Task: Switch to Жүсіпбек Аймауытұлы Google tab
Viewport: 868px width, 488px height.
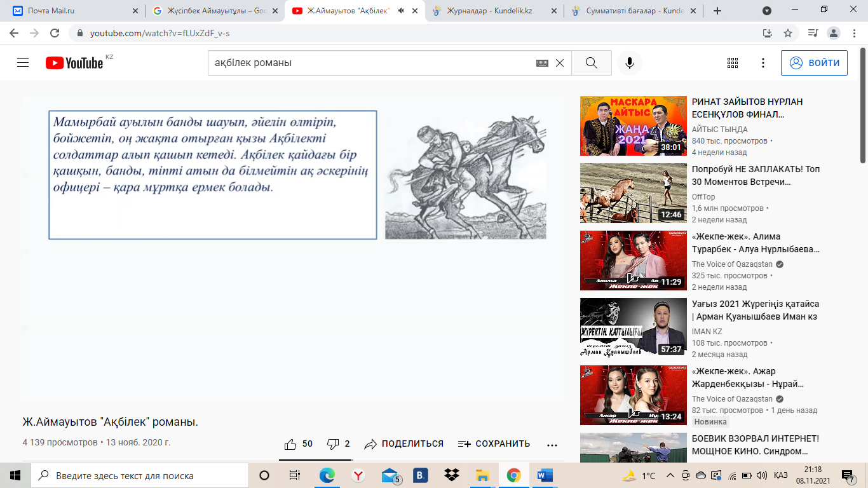Action: click(x=215, y=11)
